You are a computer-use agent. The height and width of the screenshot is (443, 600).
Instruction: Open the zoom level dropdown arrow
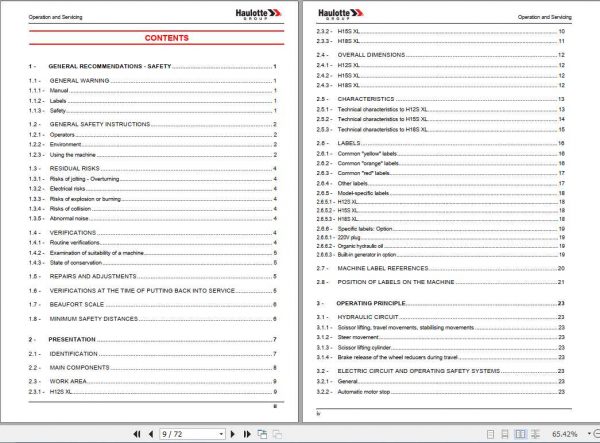point(589,434)
